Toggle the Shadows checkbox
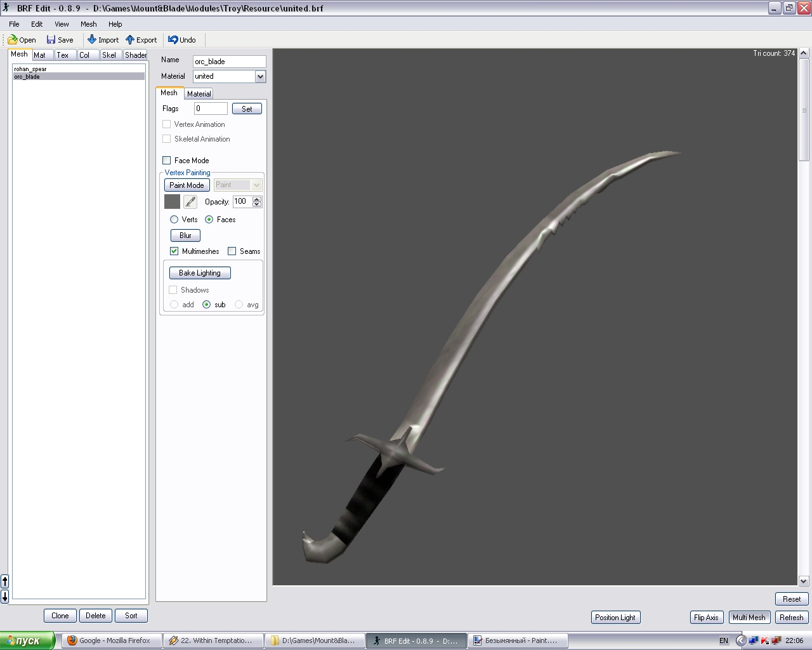The width and height of the screenshot is (812, 650). click(173, 290)
